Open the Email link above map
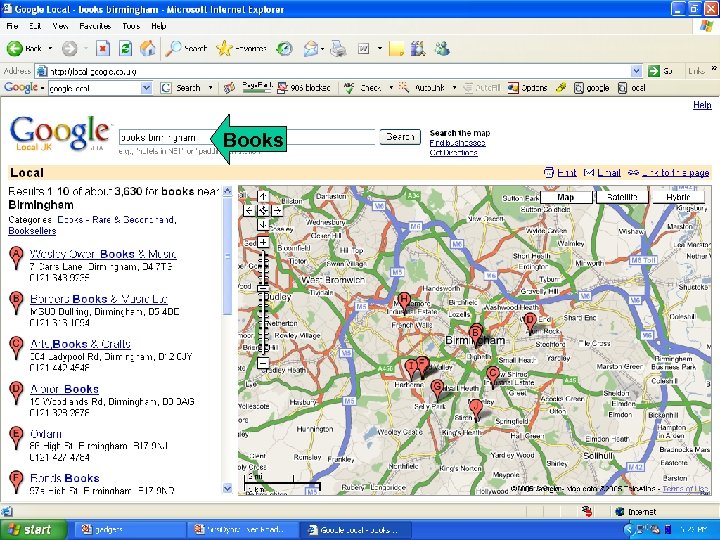The image size is (720, 540). (609, 173)
